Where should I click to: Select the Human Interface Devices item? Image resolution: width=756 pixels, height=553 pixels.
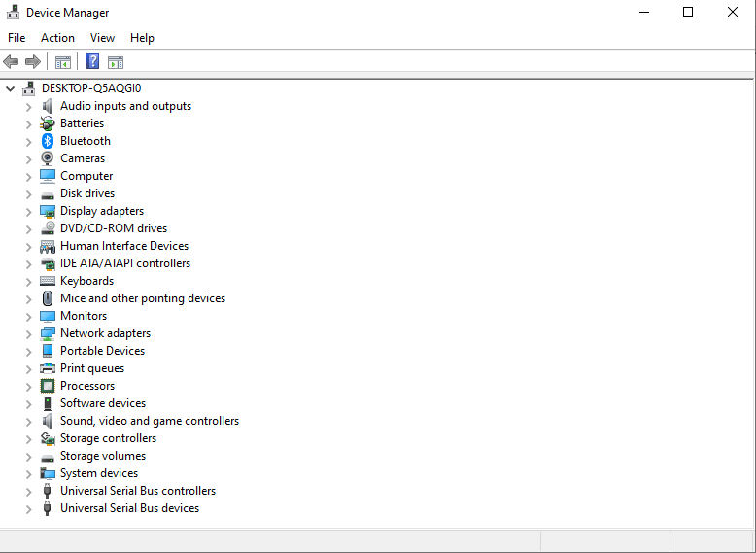123,246
